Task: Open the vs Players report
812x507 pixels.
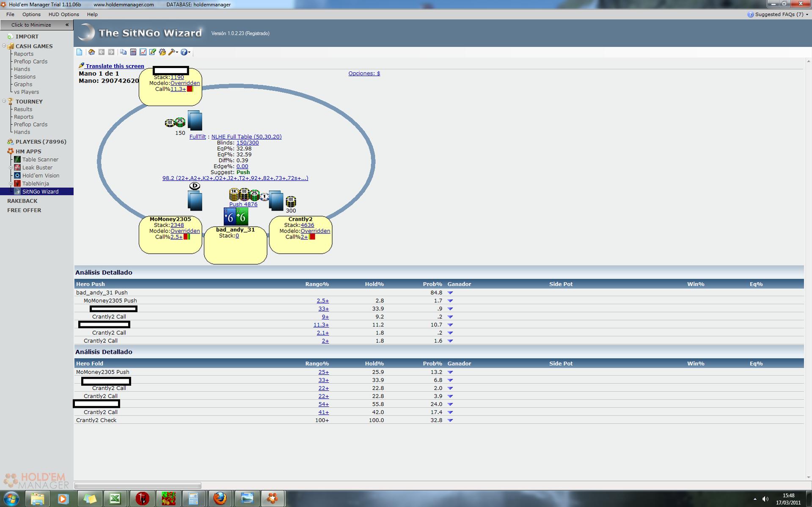Action: point(26,92)
